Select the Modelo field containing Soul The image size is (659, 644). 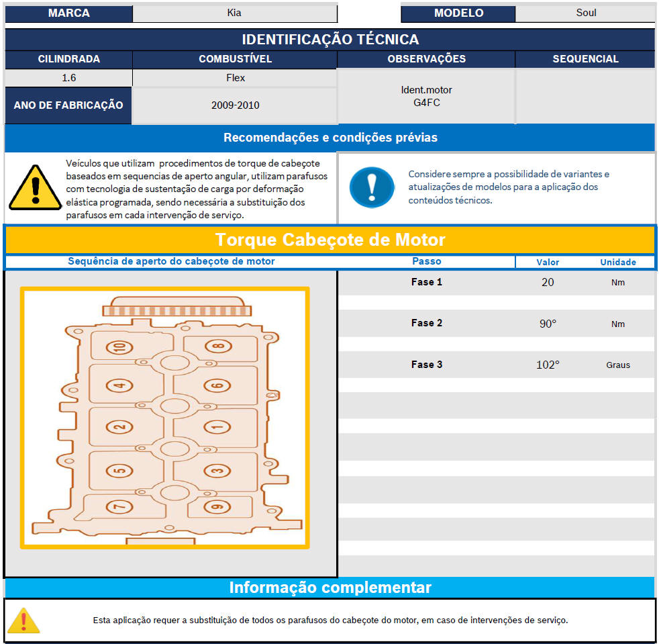pos(585,13)
